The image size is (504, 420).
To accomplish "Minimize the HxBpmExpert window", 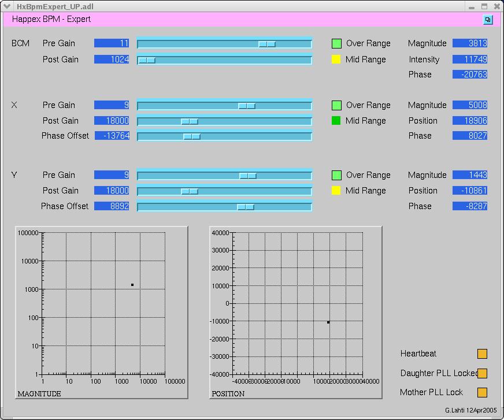I will (x=472, y=7).
